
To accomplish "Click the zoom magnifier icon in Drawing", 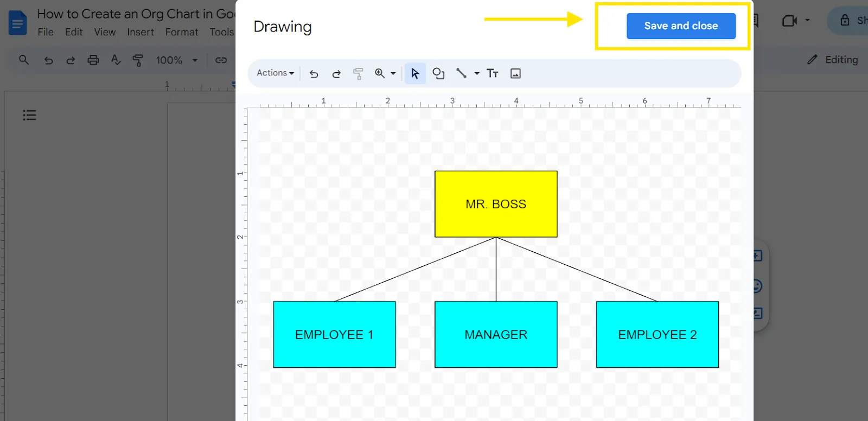I will [380, 73].
